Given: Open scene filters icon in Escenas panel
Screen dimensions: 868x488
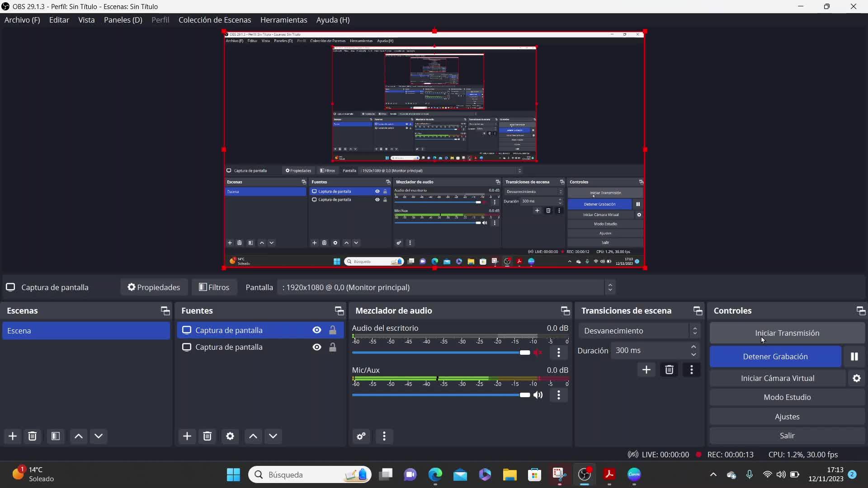Looking at the screenshot, I should click(56, 436).
